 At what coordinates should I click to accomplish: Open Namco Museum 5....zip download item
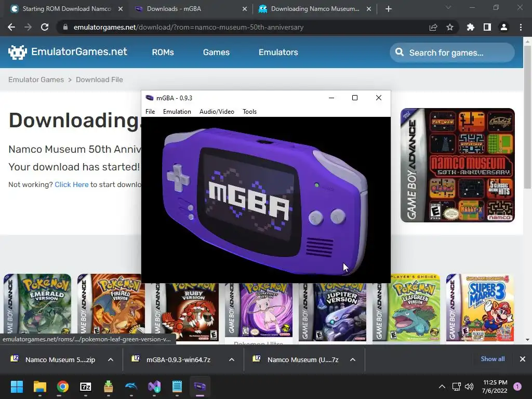(x=54, y=360)
